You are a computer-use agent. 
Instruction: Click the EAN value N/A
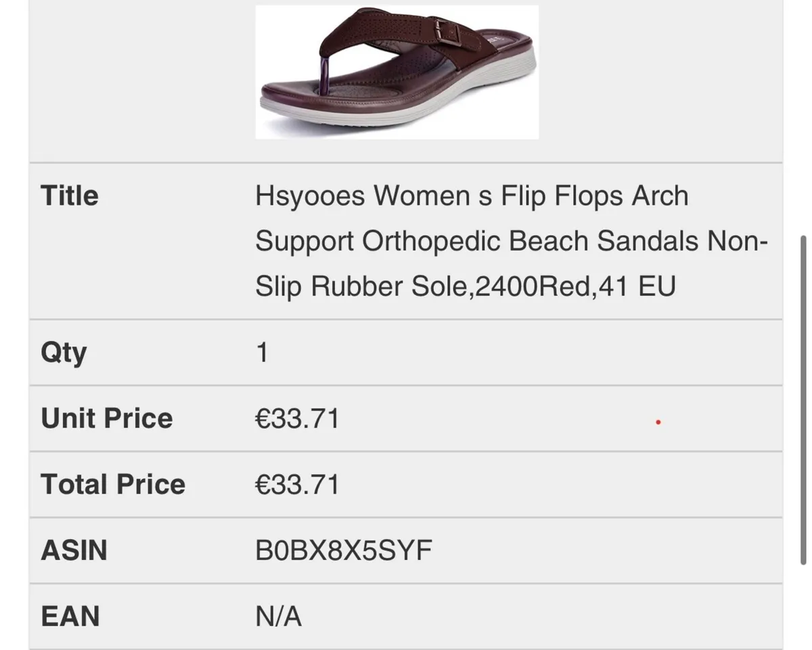point(278,616)
